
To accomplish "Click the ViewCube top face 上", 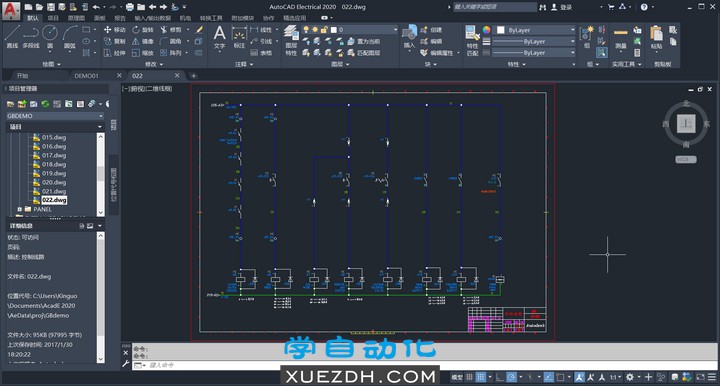I will (x=686, y=123).
